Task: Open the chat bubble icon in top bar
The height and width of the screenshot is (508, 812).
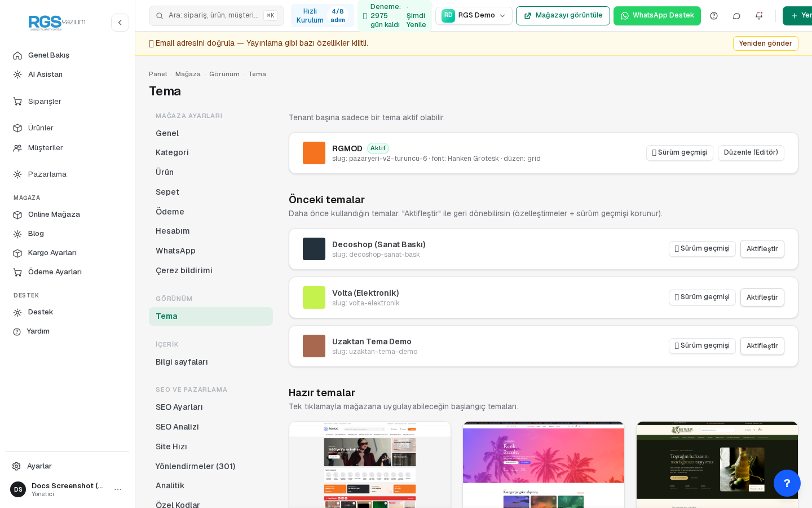Action: point(736,16)
